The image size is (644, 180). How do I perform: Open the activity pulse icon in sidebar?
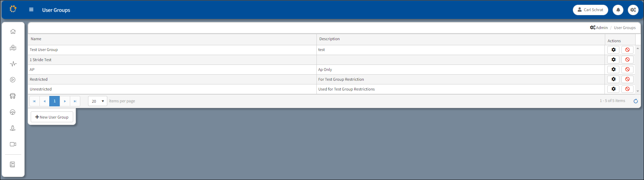pyautogui.click(x=13, y=64)
